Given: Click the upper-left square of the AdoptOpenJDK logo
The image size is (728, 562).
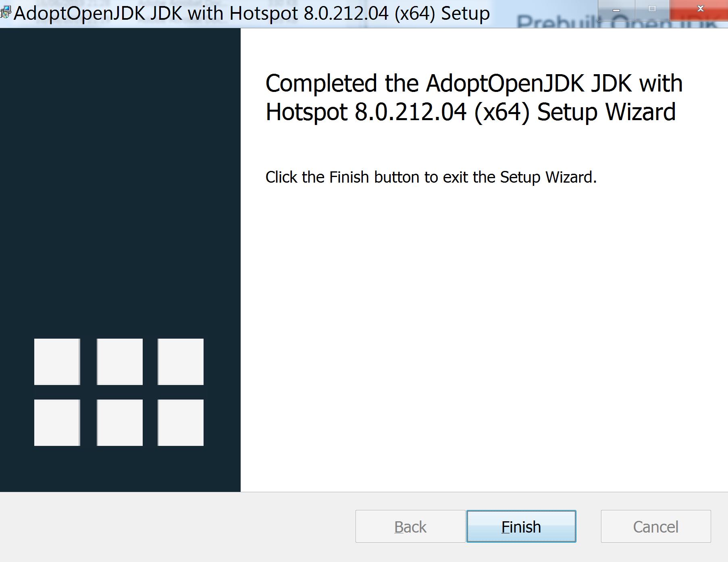Looking at the screenshot, I should click(57, 362).
